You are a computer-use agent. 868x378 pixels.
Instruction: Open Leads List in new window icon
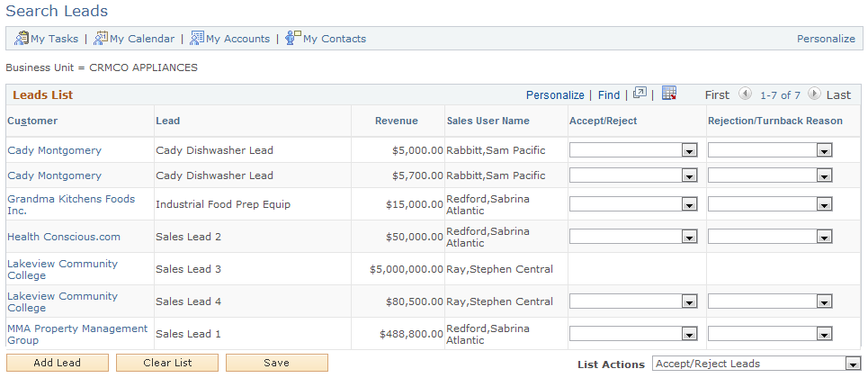pyautogui.click(x=640, y=94)
